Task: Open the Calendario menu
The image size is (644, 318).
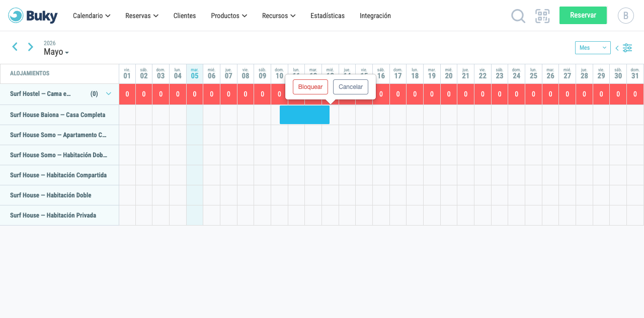Action: click(92, 16)
